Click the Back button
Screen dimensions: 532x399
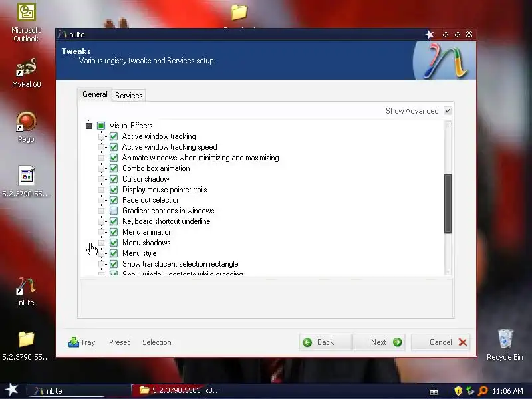pos(326,342)
